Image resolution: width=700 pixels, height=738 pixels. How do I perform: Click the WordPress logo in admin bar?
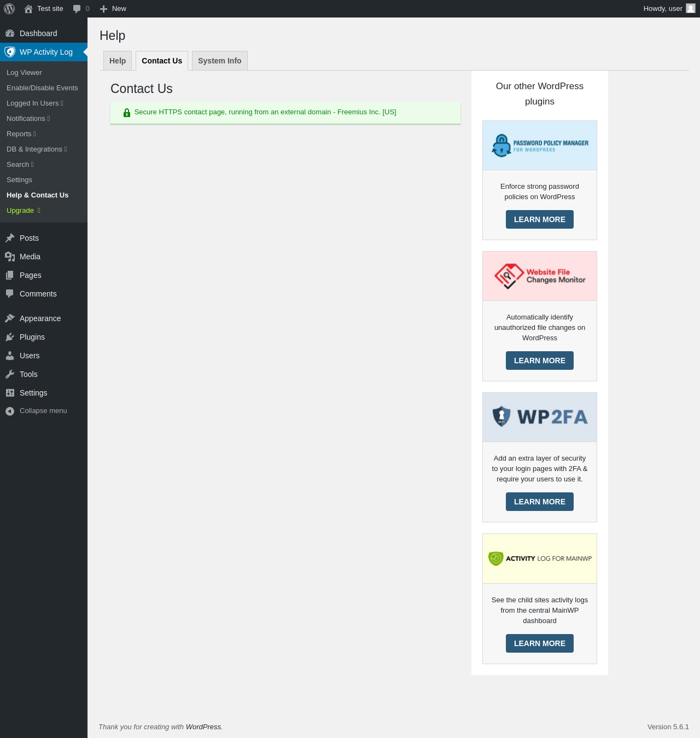pyautogui.click(x=9, y=9)
